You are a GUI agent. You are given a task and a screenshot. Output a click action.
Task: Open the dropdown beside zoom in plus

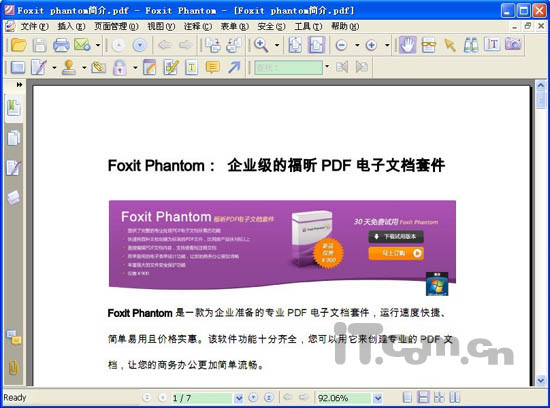(x=387, y=45)
